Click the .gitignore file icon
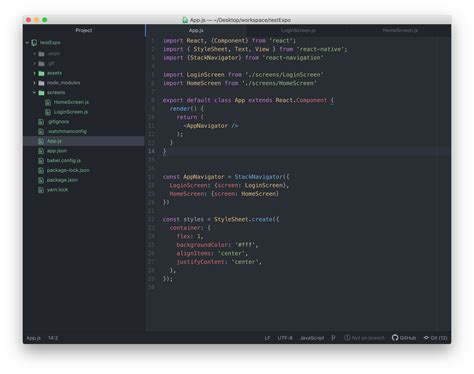Screen dimensions: 474x374 [41, 122]
